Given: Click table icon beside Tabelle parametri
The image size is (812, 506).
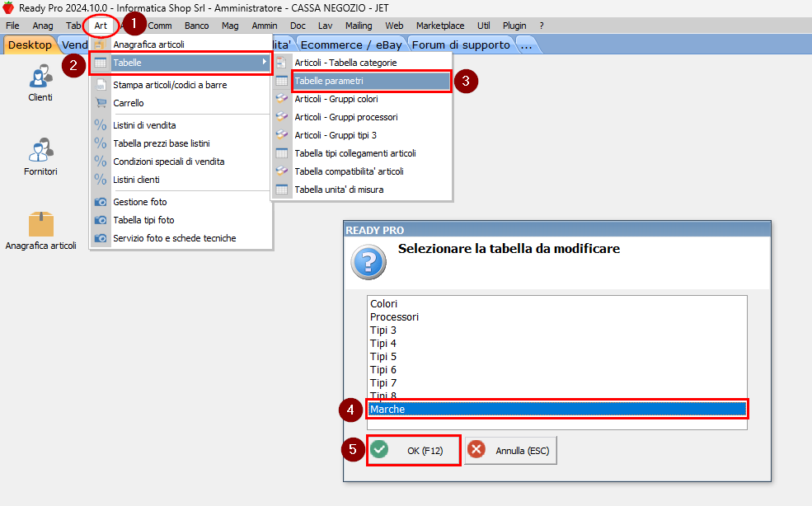Looking at the screenshot, I should [x=282, y=81].
